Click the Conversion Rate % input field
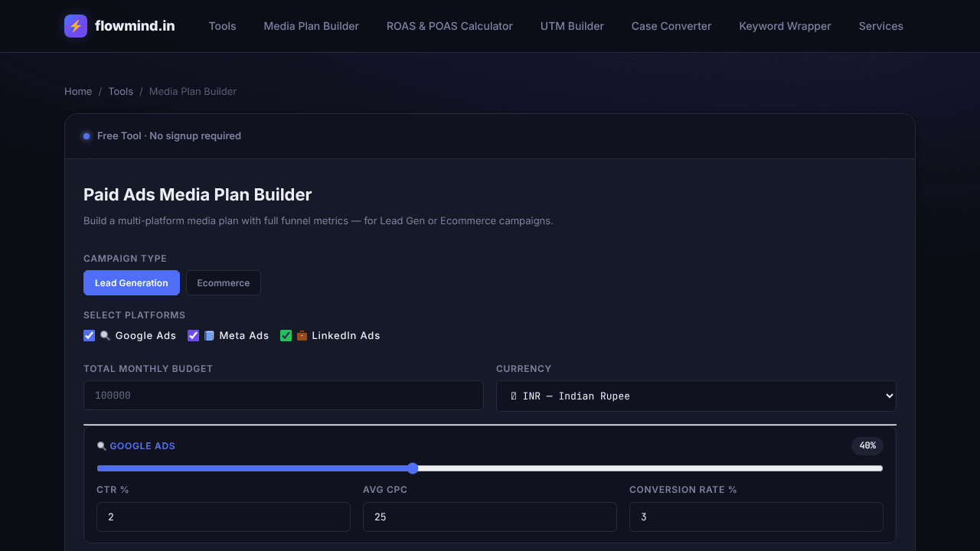 pyautogui.click(x=756, y=517)
